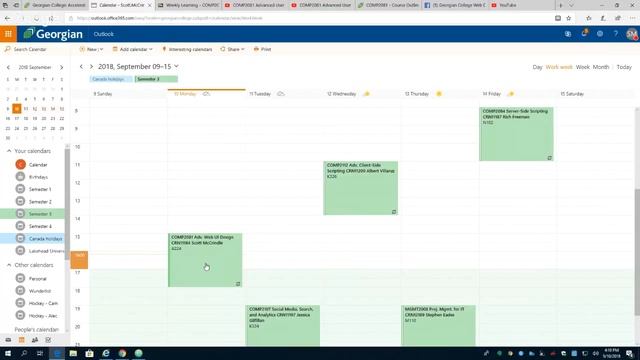The height and width of the screenshot is (360, 640).
Task: Open Microsoft Store from taskbar
Action: pyautogui.click(x=89, y=353)
